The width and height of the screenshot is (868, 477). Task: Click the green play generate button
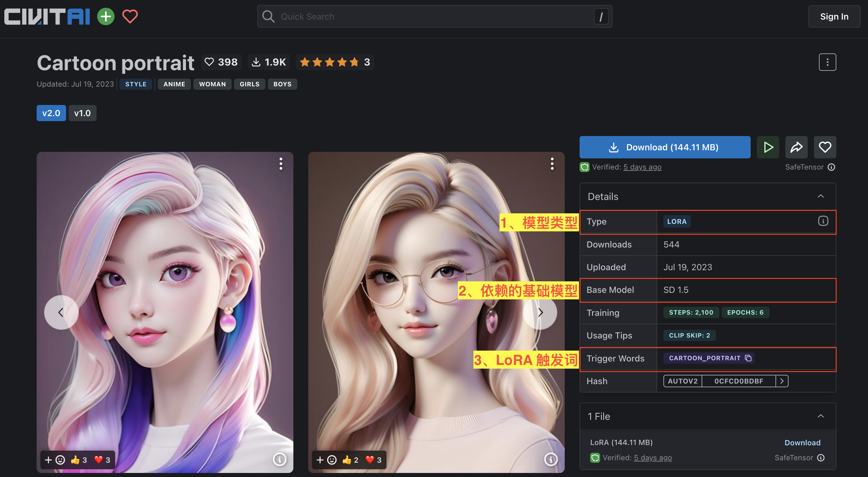coord(768,147)
